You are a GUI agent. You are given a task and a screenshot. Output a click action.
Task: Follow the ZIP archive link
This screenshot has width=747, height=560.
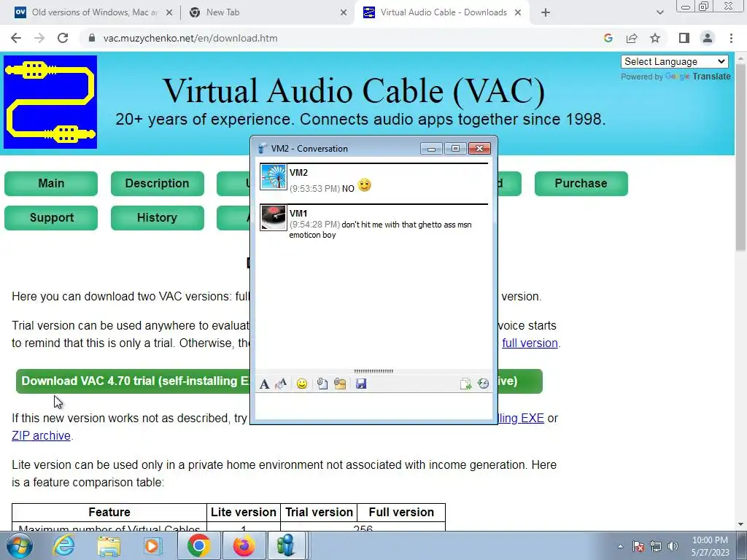coord(41,435)
